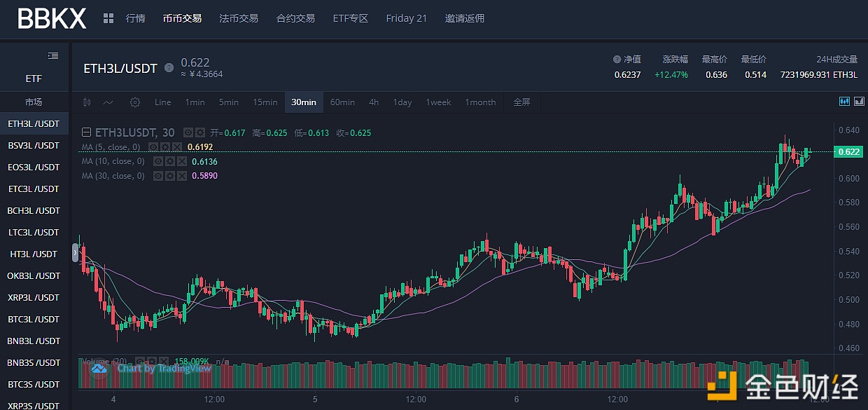This screenshot has width=868, height=410.
Task: Click the help icon beside ETH3L/USDT title
Action: (169, 68)
